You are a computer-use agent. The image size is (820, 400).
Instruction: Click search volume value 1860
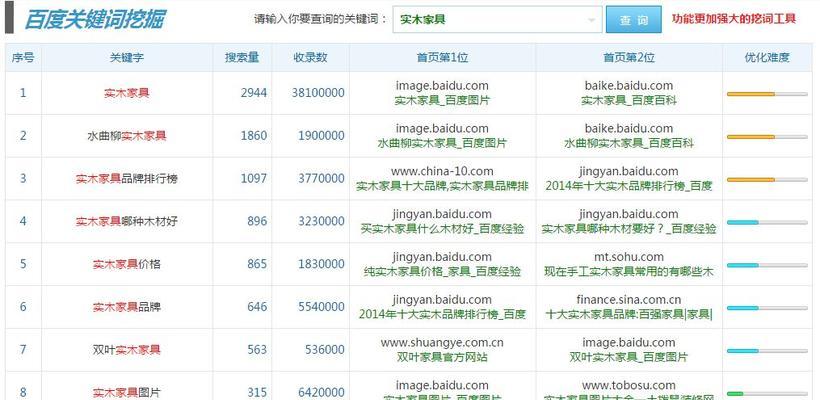[x=254, y=136]
